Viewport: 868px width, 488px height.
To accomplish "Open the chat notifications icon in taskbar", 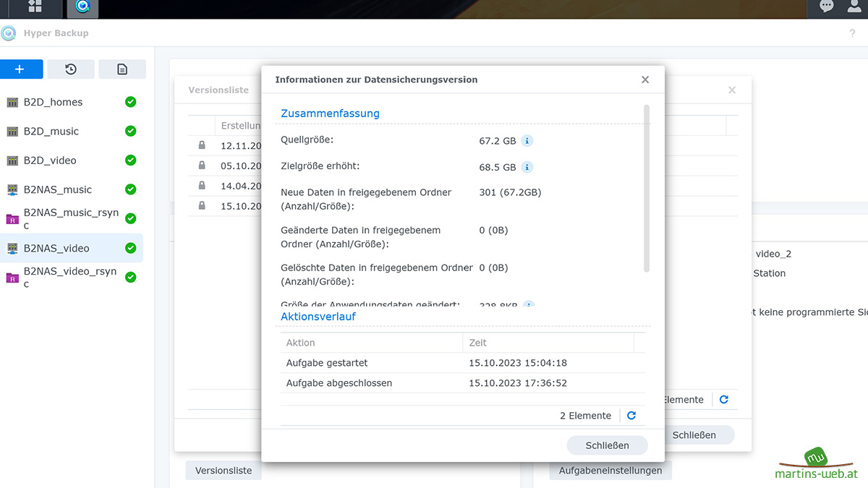I will [826, 7].
